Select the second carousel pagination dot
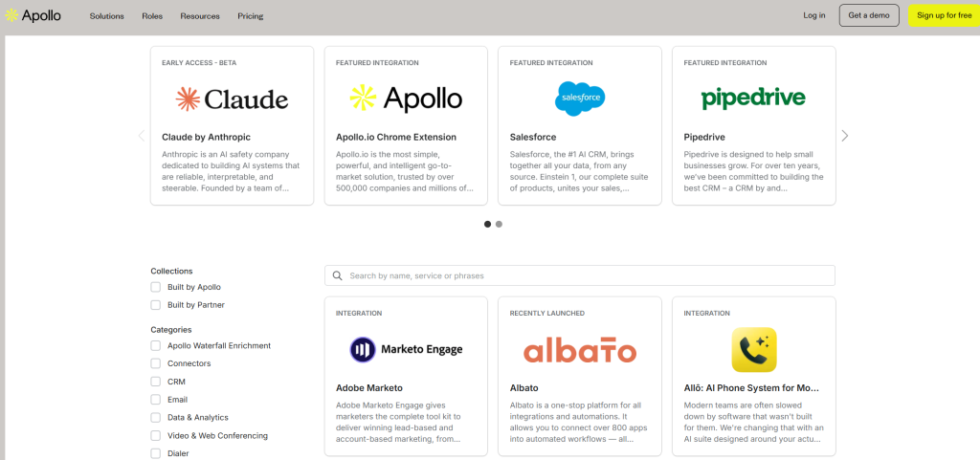980x460 pixels. (499, 224)
